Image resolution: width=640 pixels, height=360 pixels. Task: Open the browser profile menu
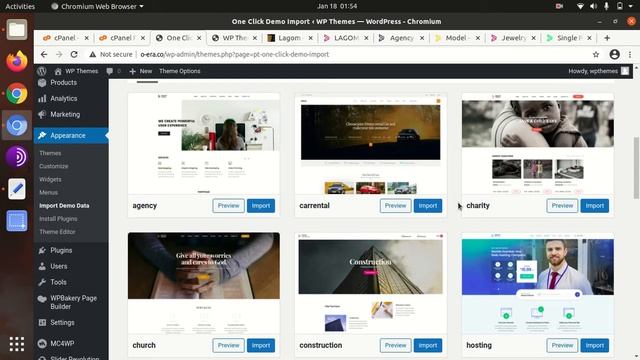[x=614, y=54]
